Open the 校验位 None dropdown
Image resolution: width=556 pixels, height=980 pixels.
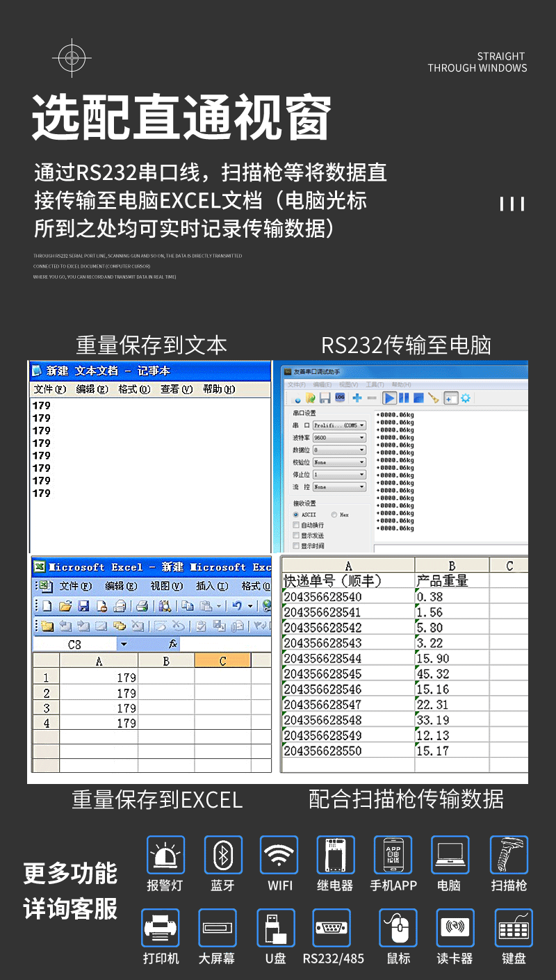pos(361,462)
